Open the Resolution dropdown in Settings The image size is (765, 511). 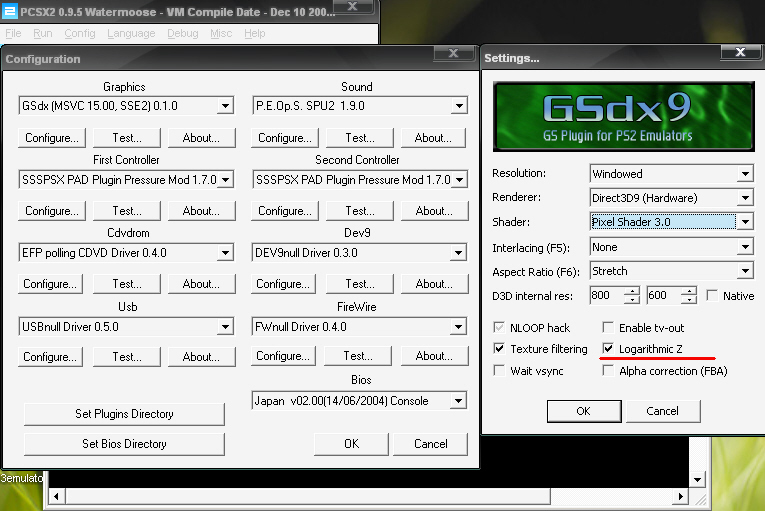[x=745, y=174]
